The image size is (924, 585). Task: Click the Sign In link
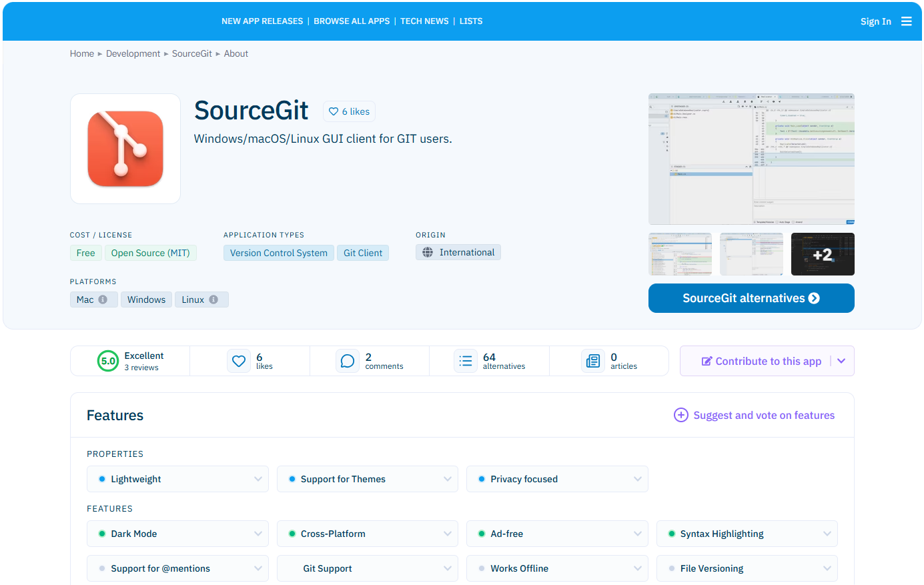tap(875, 21)
